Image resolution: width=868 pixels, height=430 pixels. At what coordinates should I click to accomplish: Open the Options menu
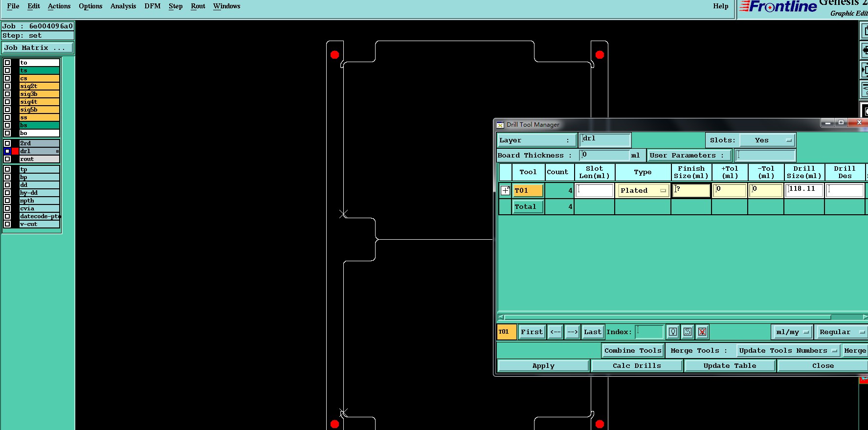point(90,6)
